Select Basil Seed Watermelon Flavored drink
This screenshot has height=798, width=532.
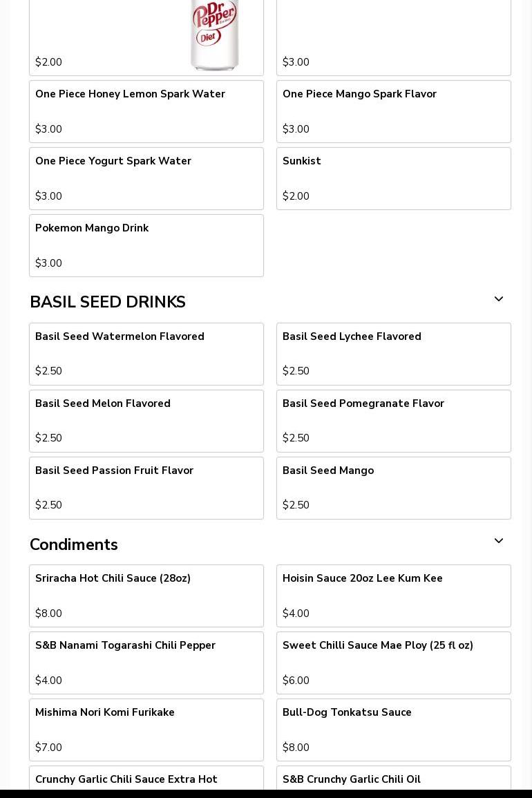click(x=146, y=354)
